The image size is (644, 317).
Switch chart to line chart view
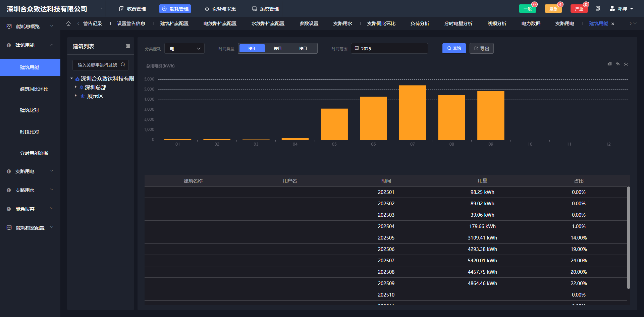click(618, 64)
